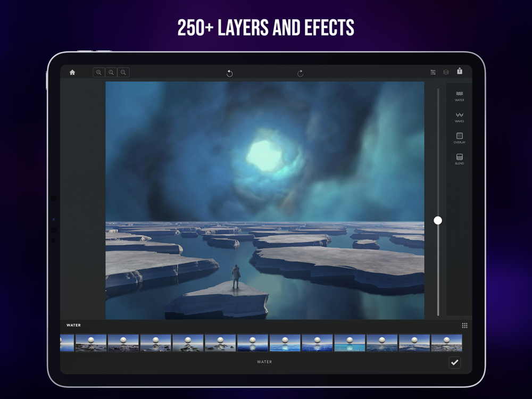Open the adjustment sliders settings icon

(433, 72)
